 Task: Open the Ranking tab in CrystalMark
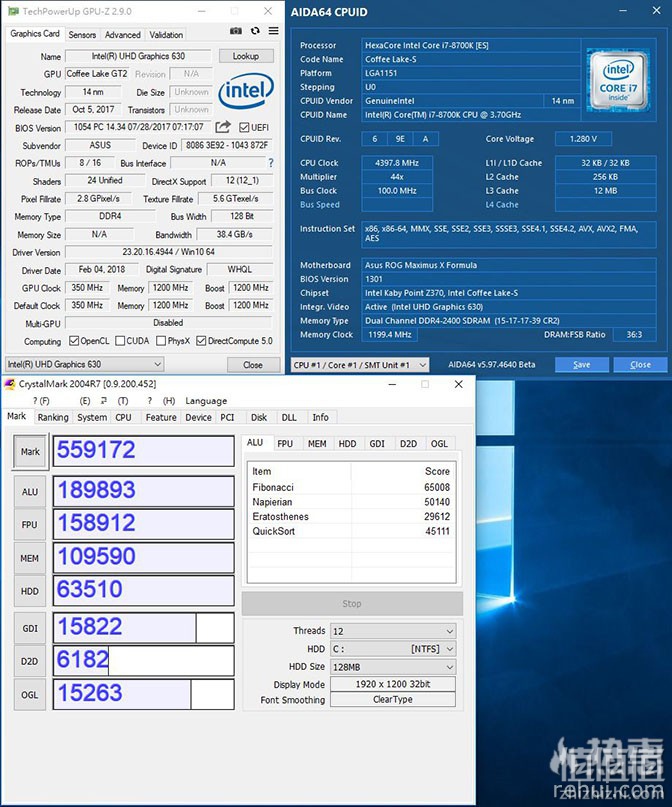pyautogui.click(x=53, y=417)
